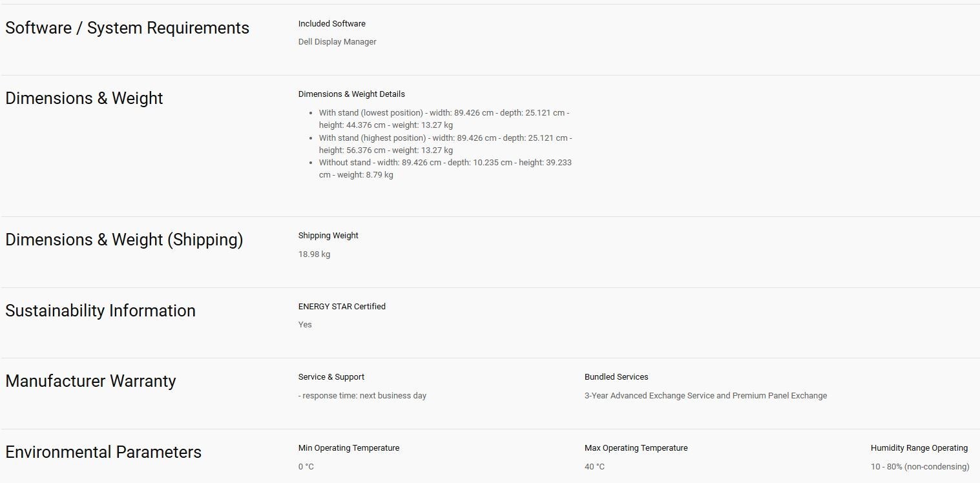Click the With stand (highest position) bullet
Screen dimensions: 980x483
coord(445,144)
